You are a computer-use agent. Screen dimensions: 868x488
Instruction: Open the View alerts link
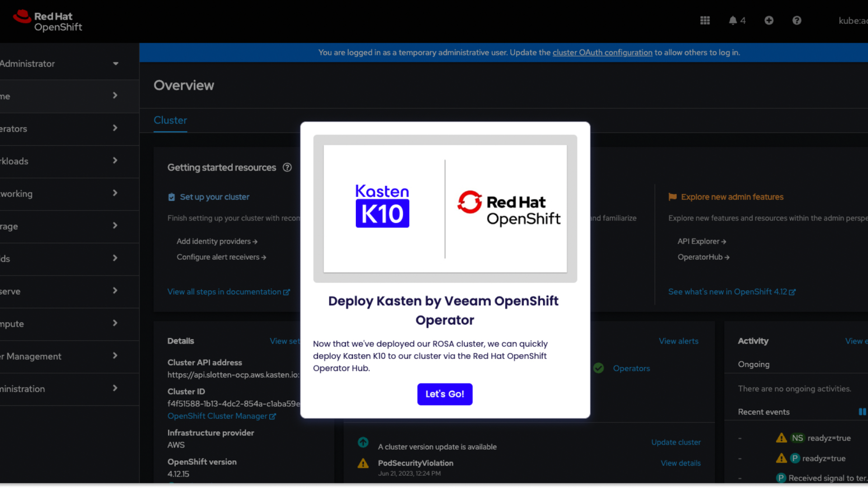[679, 341]
